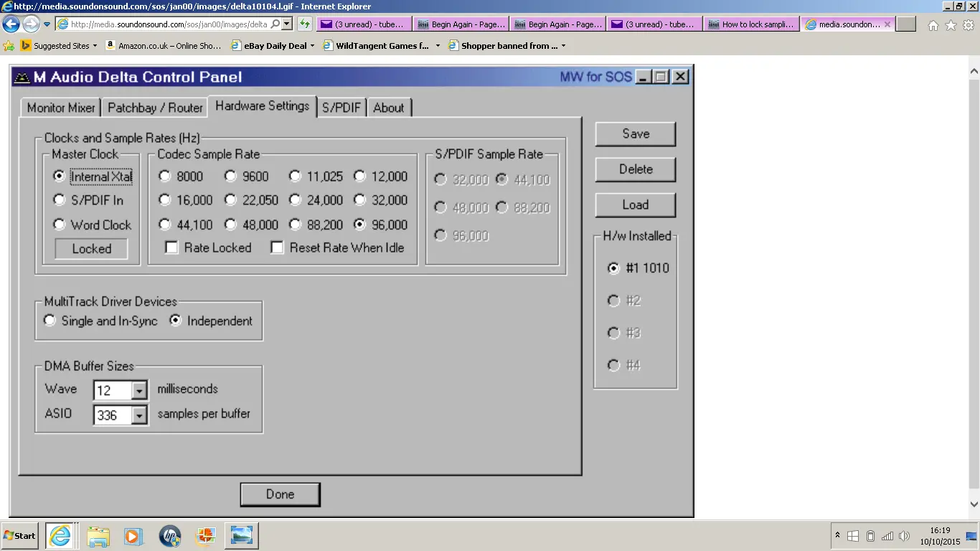Viewport: 980px width, 551px height.
Task: Click the Locked status button
Action: coord(92,249)
